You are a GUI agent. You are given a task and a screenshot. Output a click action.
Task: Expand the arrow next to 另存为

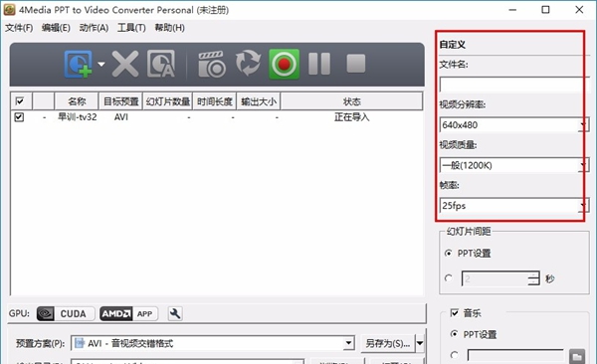coord(420,343)
